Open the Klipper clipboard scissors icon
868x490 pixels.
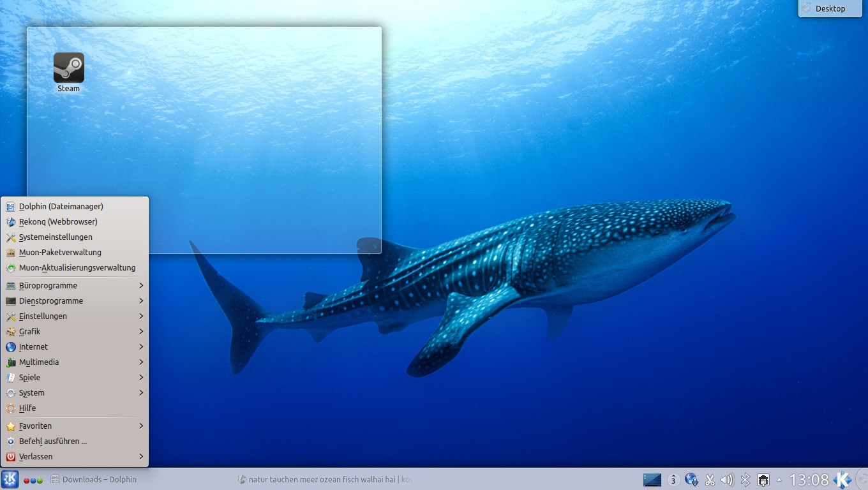pyautogui.click(x=709, y=480)
